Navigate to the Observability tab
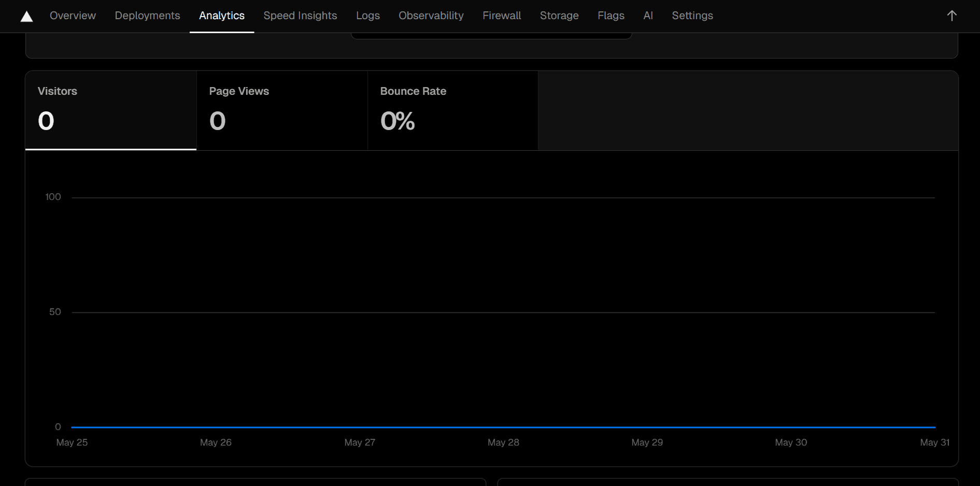This screenshot has height=486, width=980. coord(431,16)
